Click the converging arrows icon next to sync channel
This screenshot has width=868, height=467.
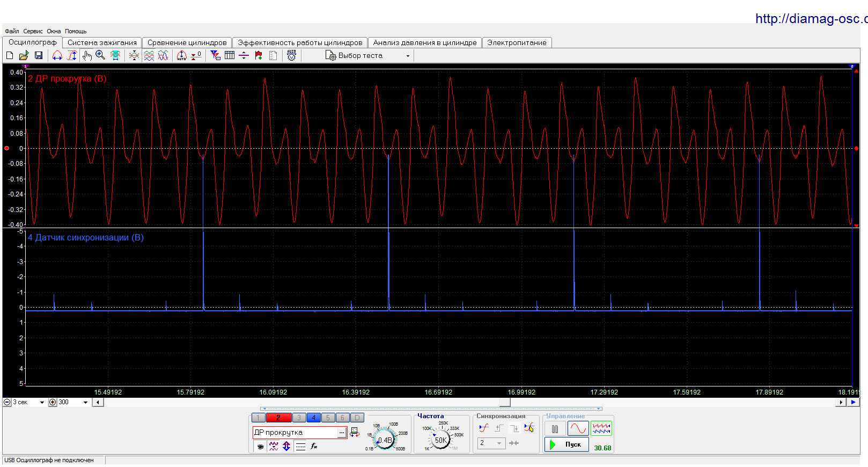click(514, 443)
